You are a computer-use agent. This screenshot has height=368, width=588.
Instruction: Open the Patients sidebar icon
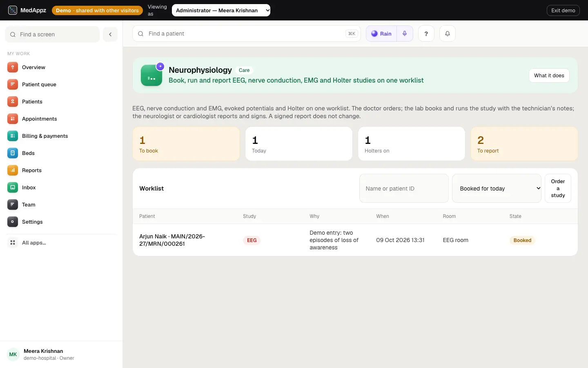pyautogui.click(x=13, y=101)
